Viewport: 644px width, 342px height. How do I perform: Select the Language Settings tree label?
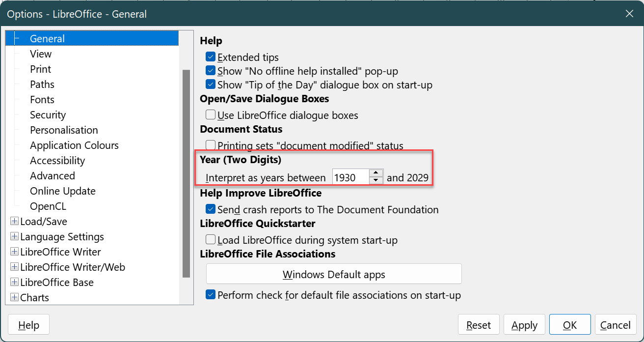(x=62, y=237)
